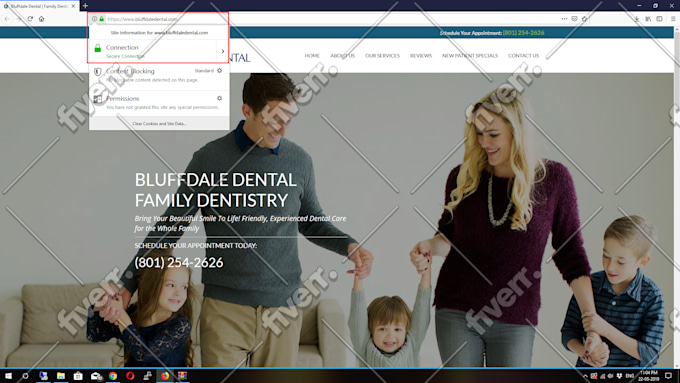
Task: Click scrollbar up arrow
Action: pos(677,29)
